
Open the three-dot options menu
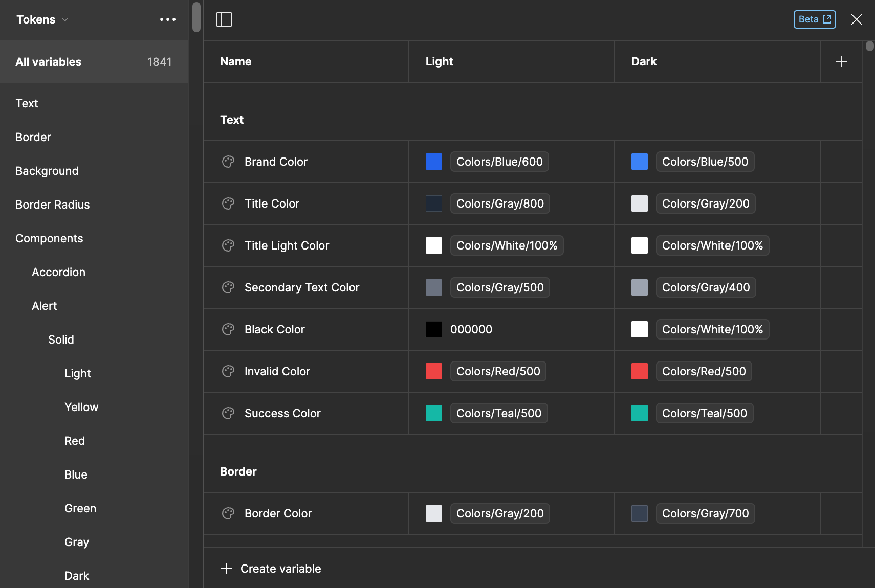[x=167, y=19]
